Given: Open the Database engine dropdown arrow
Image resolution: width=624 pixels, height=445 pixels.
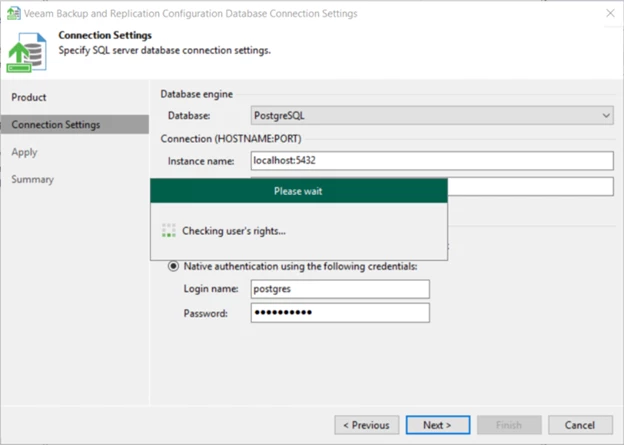Looking at the screenshot, I should [x=606, y=116].
